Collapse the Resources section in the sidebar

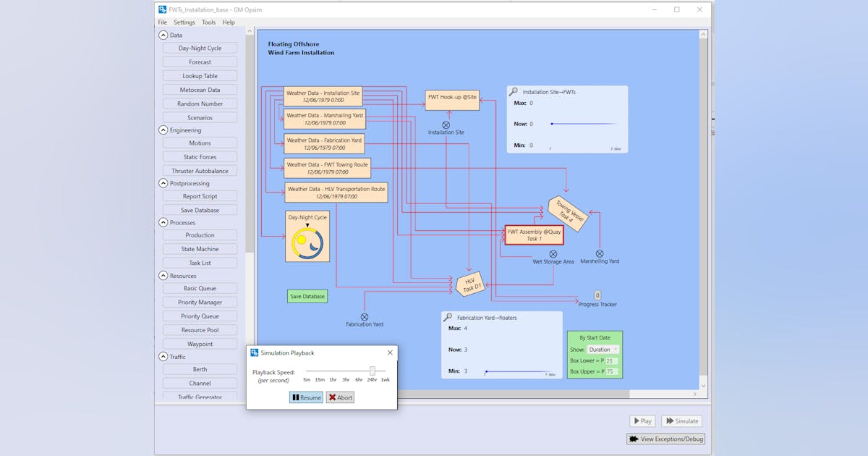click(163, 275)
